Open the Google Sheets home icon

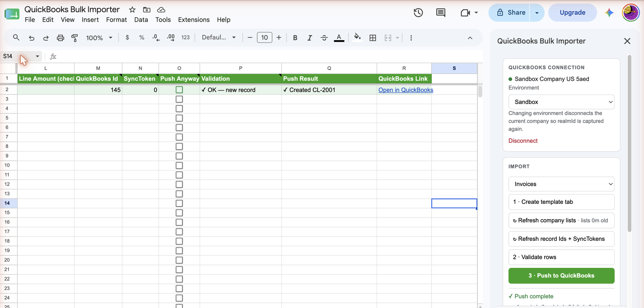(x=12, y=14)
